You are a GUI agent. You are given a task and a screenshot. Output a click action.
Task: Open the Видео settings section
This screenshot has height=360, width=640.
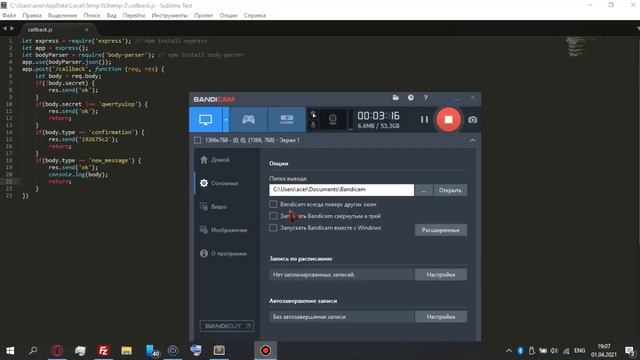point(213,207)
